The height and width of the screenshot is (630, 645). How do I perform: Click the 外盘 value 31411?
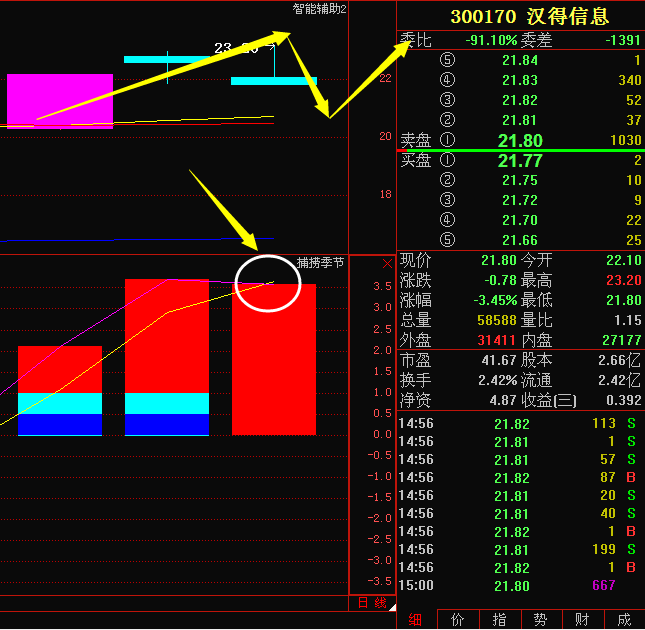(497, 340)
